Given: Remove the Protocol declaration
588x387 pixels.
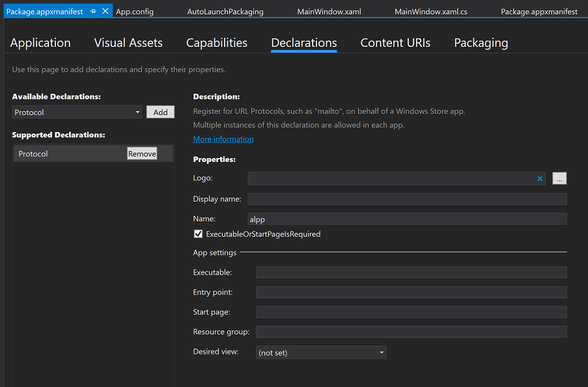Looking at the screenshot, I should [142, 153].
